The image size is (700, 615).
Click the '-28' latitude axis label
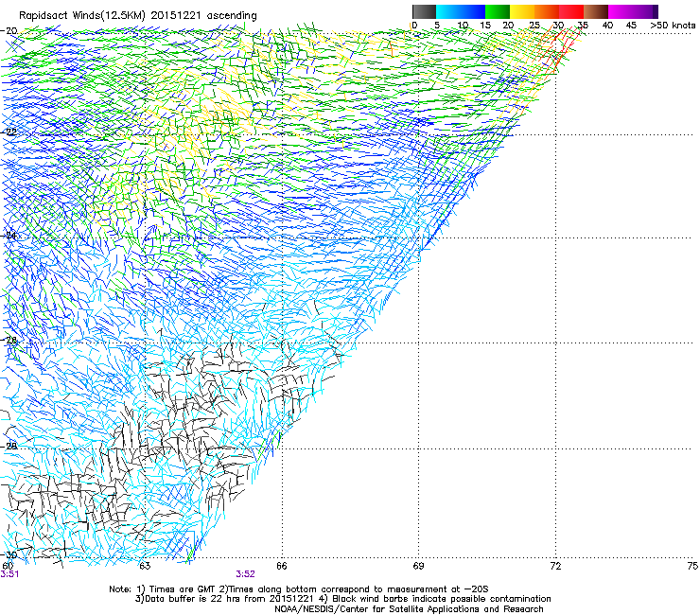click(x=9, y=446)
